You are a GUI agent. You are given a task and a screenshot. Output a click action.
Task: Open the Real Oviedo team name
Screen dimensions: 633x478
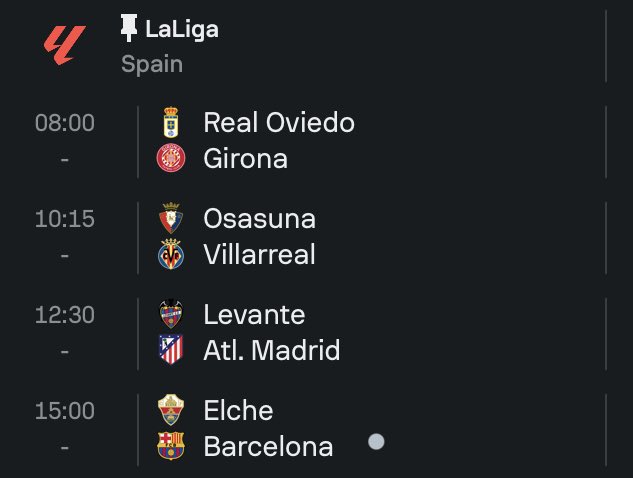279,122
